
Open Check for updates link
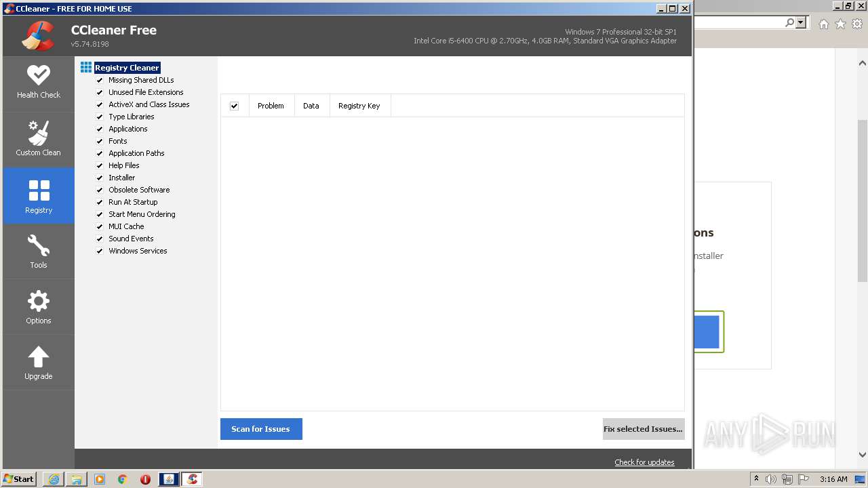tap(644, 462)
